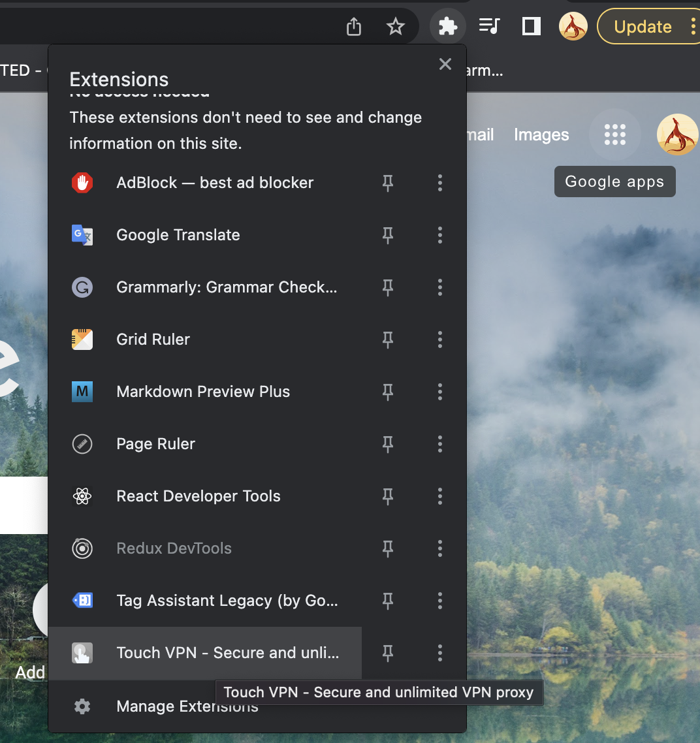This screenshot has width=700, height=743.
Task: Click the Touch VPN hand icon
Action: pyautogui.click(x=82, y=653)
